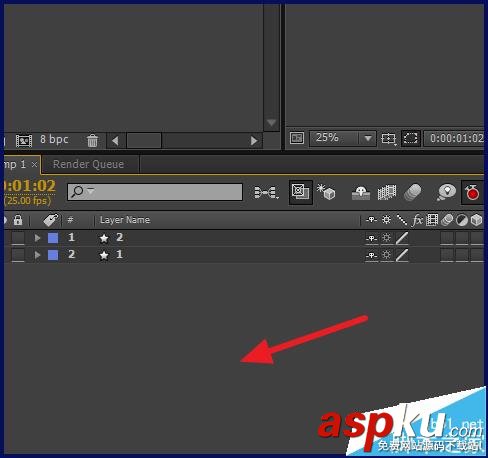Toggle shy switch on layer 1 row
This screenshot has height=458, width=488.
pos(371,238)
